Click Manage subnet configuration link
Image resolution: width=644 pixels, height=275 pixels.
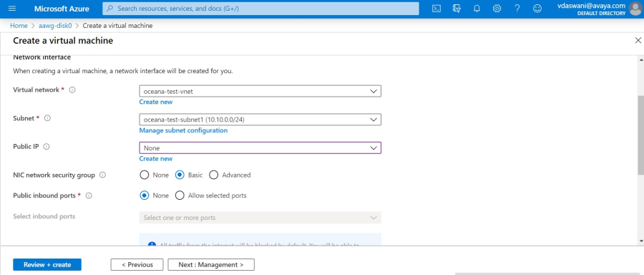(183, 130)
